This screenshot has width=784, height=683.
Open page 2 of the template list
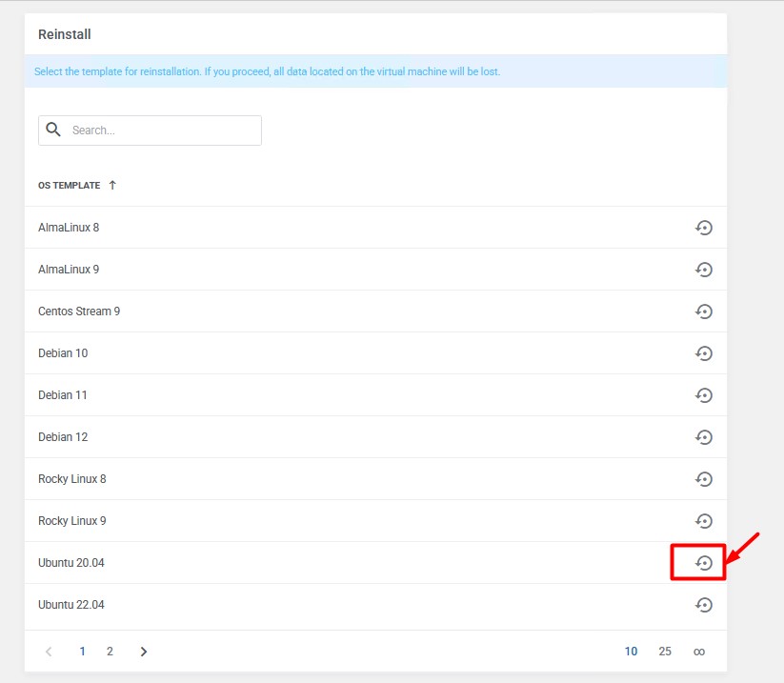click(110, 652)
